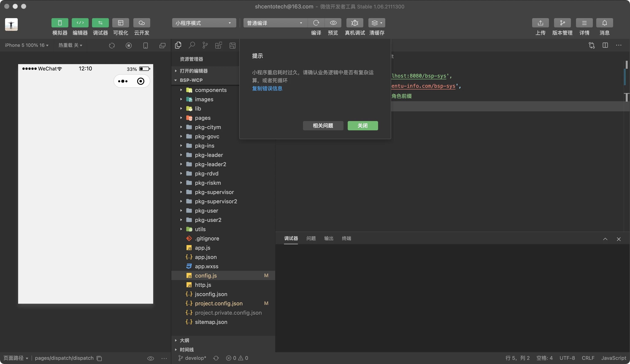630x364 pixels.
Task: Toggle the editor panel button
Action: coord(80,23)
